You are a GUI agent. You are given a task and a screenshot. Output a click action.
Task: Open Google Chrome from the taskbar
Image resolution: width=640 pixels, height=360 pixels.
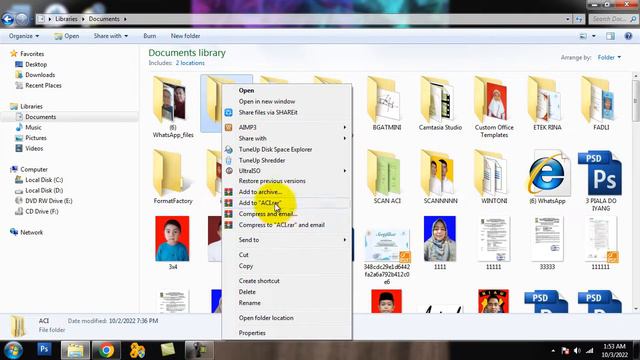106,350
